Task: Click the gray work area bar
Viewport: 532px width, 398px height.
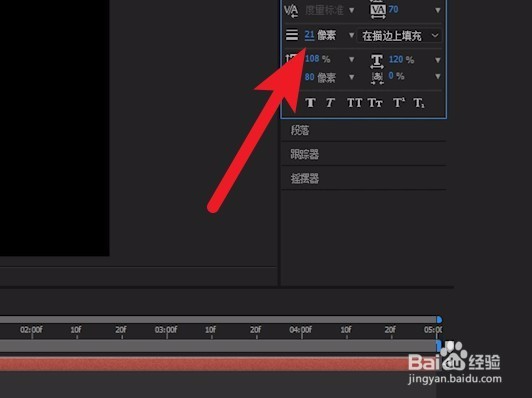Action: 218,346
